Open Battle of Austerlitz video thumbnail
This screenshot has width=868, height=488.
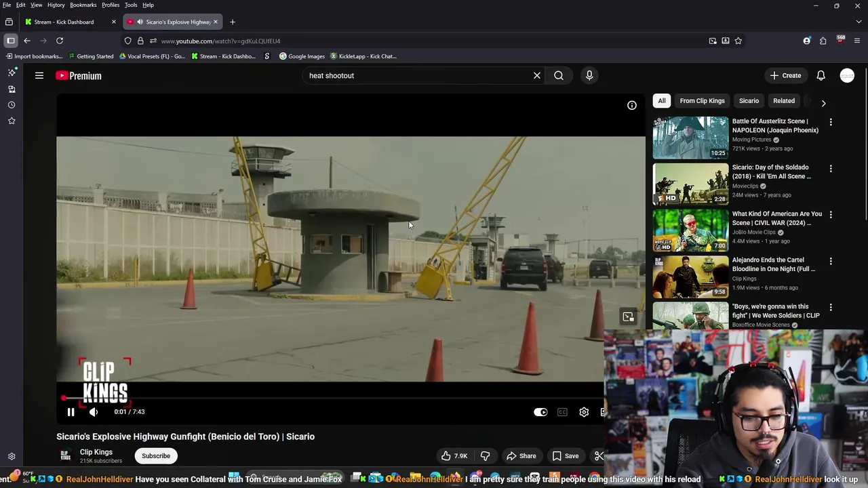click(690, 138)
